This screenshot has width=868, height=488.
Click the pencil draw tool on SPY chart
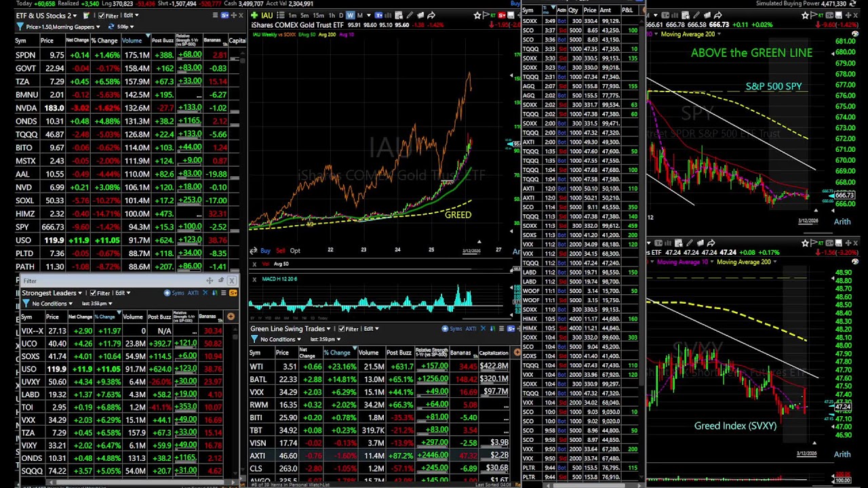696,15
